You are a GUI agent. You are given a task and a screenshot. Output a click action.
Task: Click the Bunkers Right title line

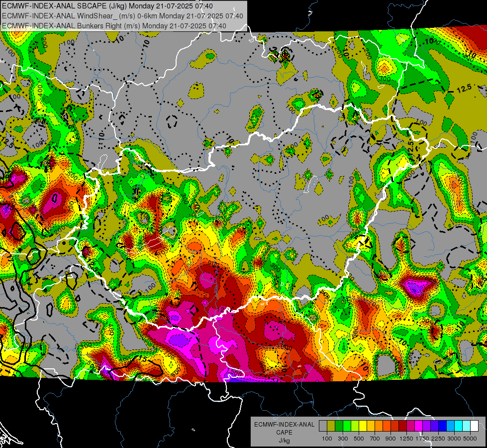click(x=114, y=26)
